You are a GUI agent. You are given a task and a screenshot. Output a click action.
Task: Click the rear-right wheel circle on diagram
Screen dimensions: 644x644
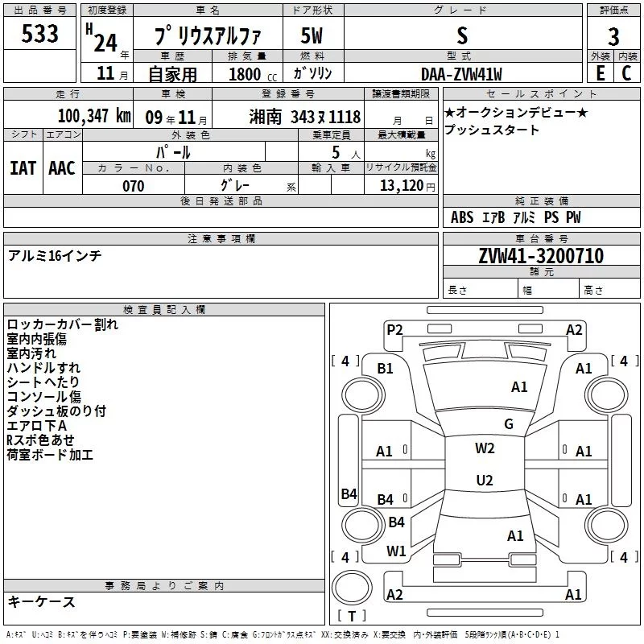point(607,525)
